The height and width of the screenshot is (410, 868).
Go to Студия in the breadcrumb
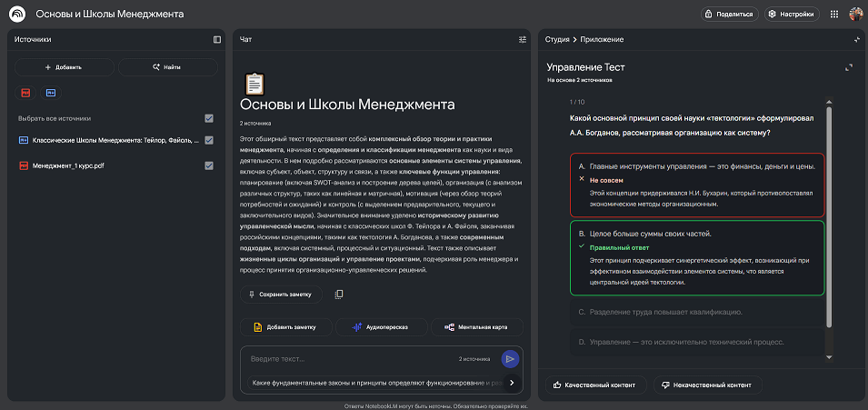point(556,40)
